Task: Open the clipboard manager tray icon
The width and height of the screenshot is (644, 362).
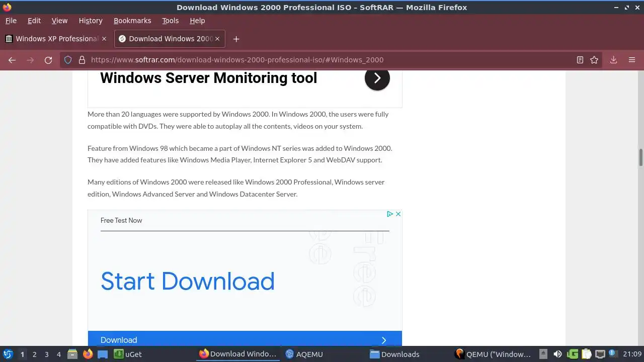Action: click(586, 354)
